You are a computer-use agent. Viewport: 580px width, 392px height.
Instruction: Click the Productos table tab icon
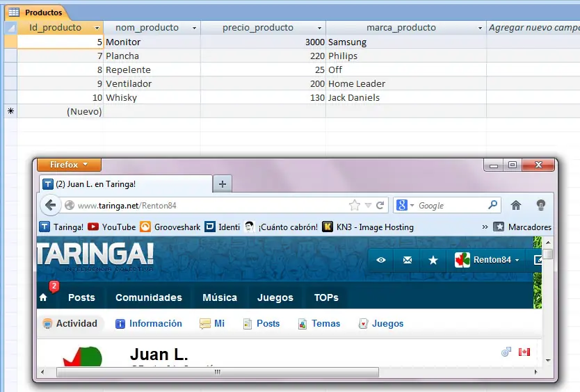[x=14, y=13]
